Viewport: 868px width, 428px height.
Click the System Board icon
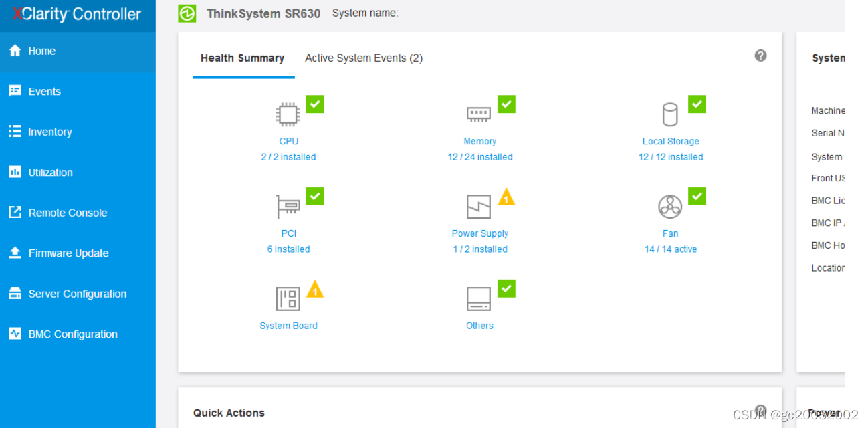click(x=288, y=299)
